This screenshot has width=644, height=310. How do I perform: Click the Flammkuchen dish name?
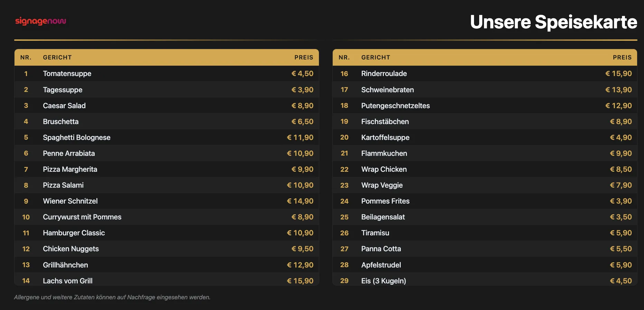(384, 153)
